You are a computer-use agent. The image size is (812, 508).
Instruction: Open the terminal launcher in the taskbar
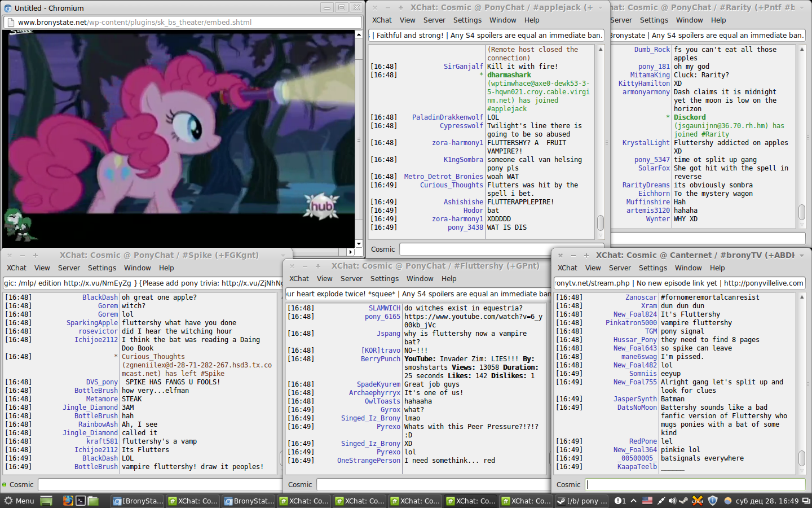pos(81,501)
